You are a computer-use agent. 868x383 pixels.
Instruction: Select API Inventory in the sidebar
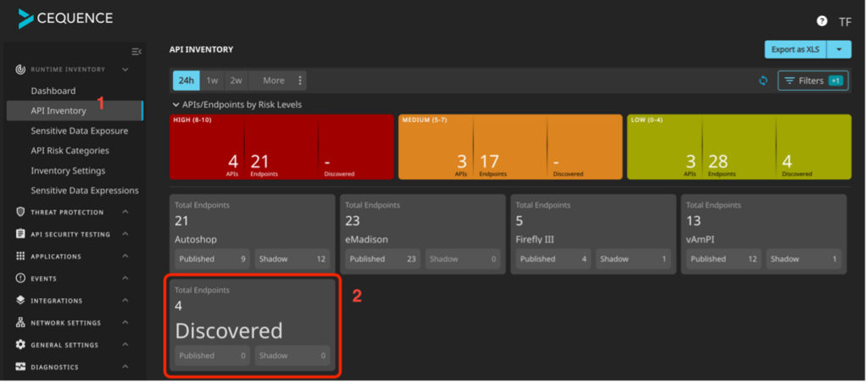pyautogui.click(x=75, y=111)
